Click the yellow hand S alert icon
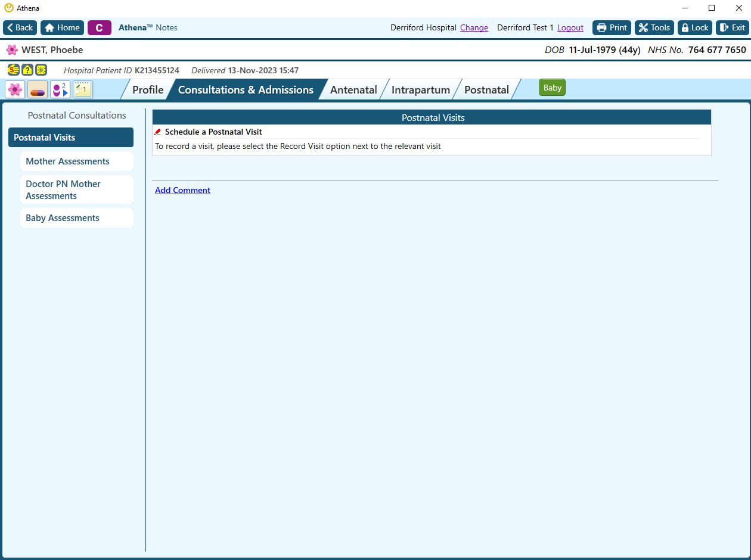751x560 pixels. 14,70
